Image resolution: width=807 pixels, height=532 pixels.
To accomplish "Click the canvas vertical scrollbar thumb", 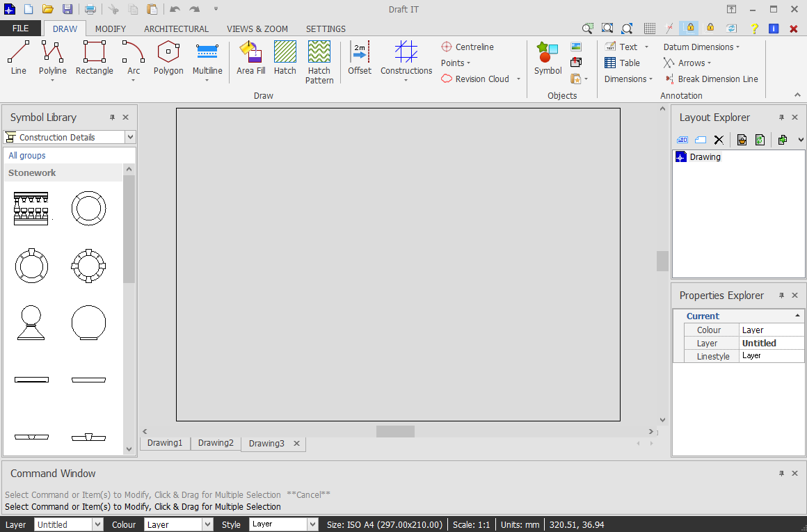I will coord(662,261).
